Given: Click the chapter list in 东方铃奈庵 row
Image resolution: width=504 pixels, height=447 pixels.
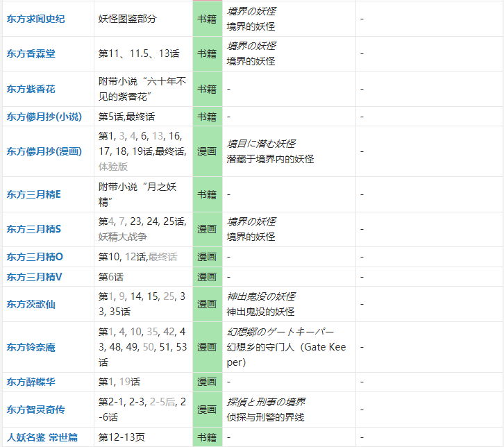Looking at the screenshot, I should [x=142, y=347].
